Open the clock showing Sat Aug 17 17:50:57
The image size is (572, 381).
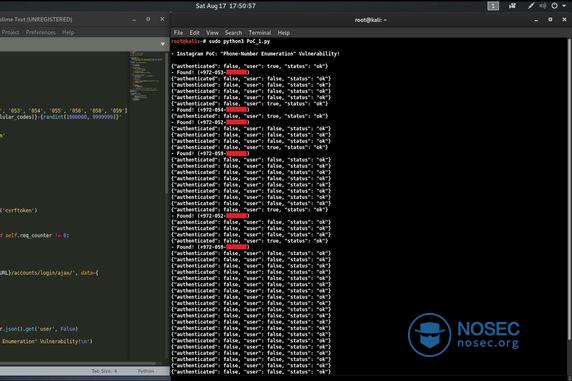225,6
